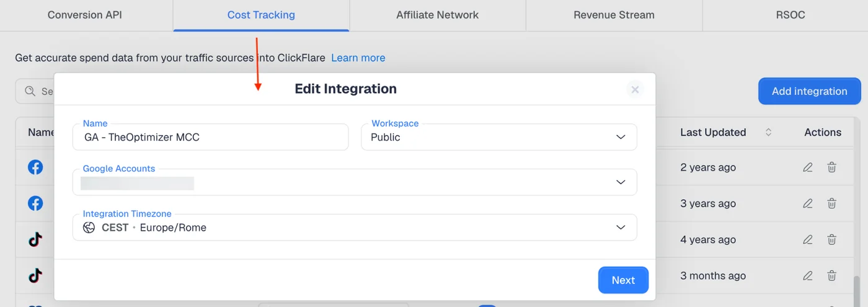
Task: Open the Cost Tracking tab
Action: pos(261,15)
